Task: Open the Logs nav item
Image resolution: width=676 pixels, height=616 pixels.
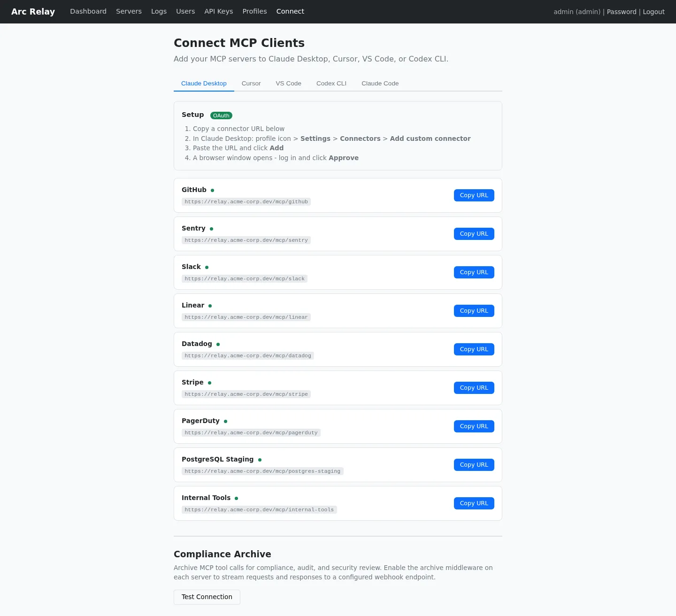Action: 159,11
